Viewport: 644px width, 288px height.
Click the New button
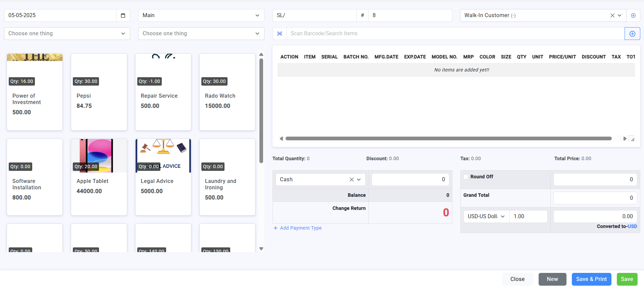(x=552, y=279)
